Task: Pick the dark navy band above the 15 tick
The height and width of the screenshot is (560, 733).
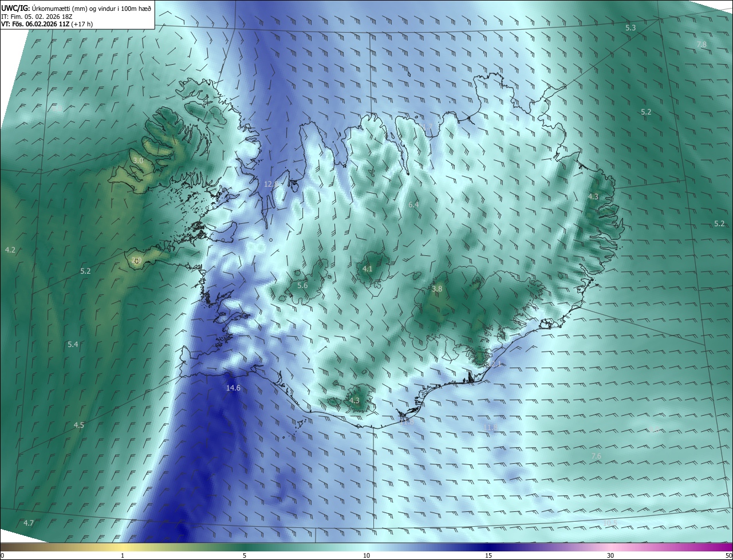Action: (488, 547)
